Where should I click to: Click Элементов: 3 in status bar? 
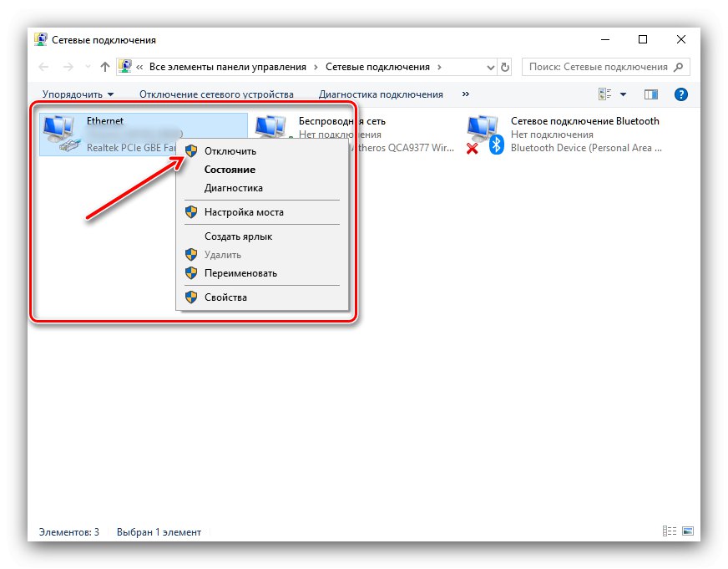coord(69,532)
